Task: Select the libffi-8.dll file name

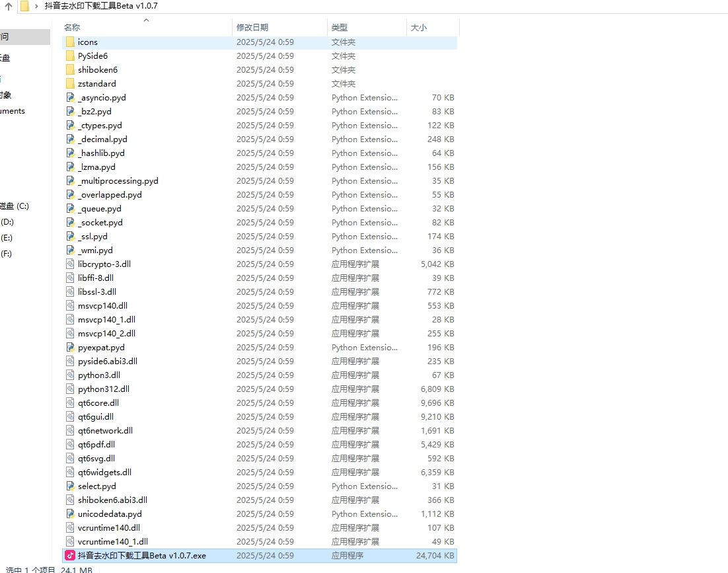Action: [x=96, y=278]
